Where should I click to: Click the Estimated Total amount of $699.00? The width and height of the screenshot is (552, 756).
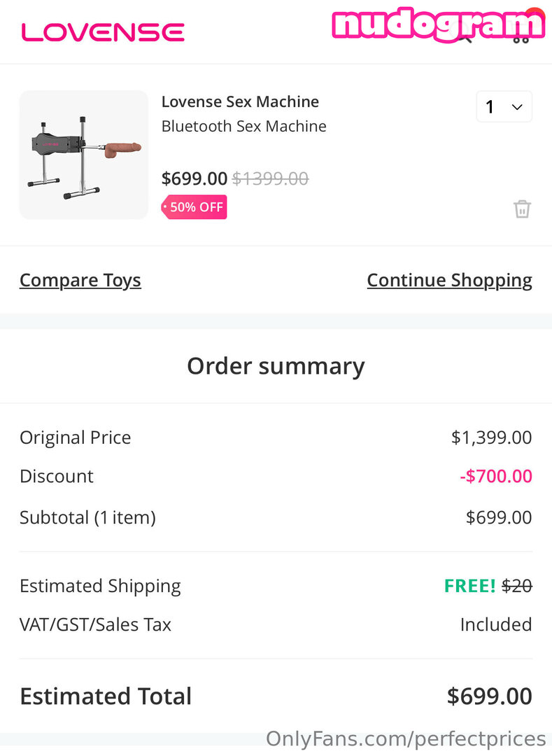[x=489, y=696]
